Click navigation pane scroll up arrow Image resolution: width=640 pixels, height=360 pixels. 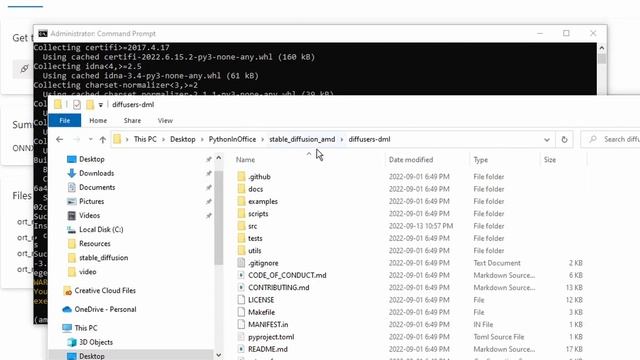point(219,158)
